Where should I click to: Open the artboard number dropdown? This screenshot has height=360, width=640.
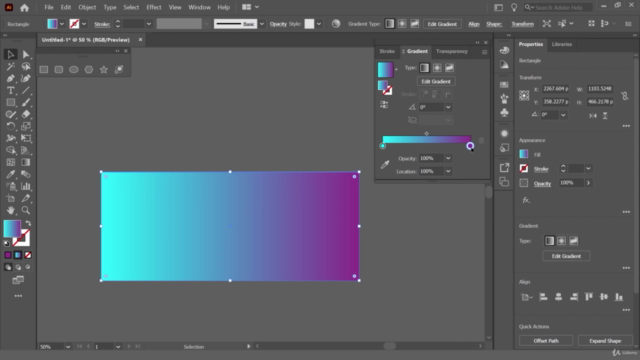[x=118, y=347]
